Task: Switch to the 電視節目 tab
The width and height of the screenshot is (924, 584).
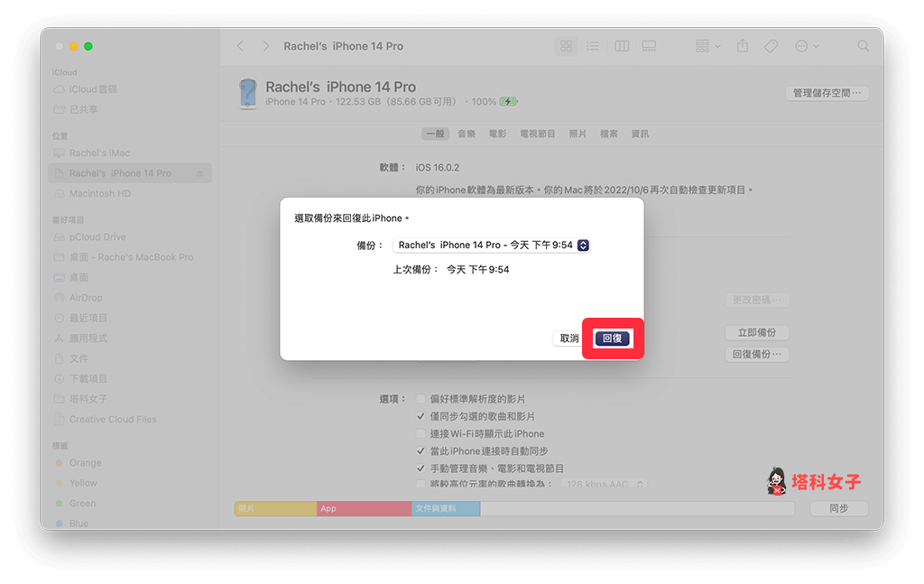Action: (538, 134)
